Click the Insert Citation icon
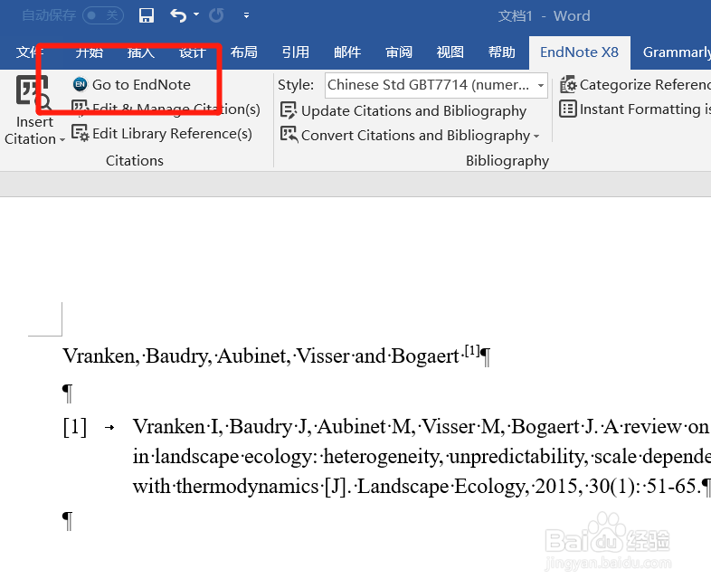Image resolution: width=711 pixels, height=588 pixels. [33, 93]
